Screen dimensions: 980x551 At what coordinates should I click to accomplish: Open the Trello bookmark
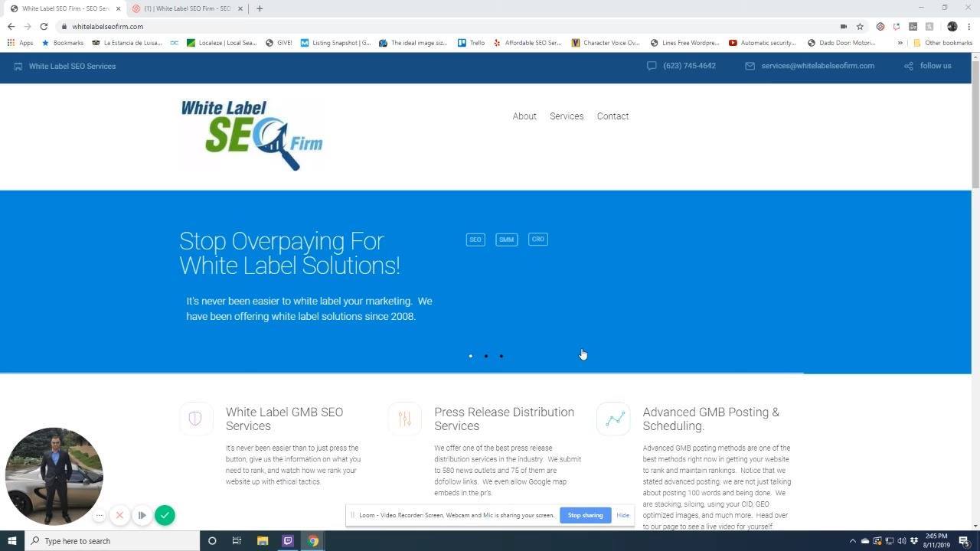pyautogui.click(x=471, y=43)
